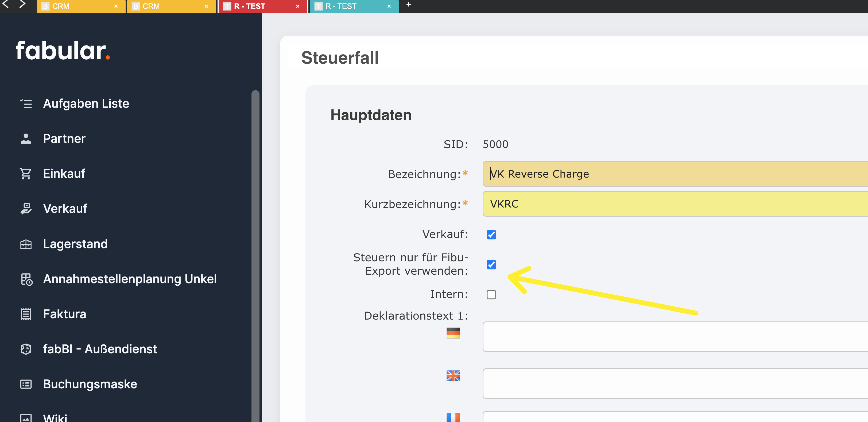Viewport: 868px width, 422px height.
Task: Click the Buchungsmaske icon
Action: 26,384
